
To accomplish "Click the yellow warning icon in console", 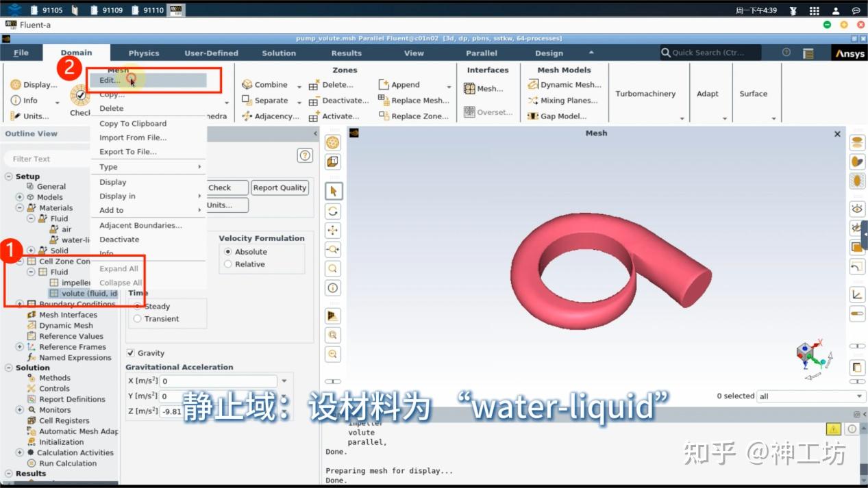I will (833, 429).
